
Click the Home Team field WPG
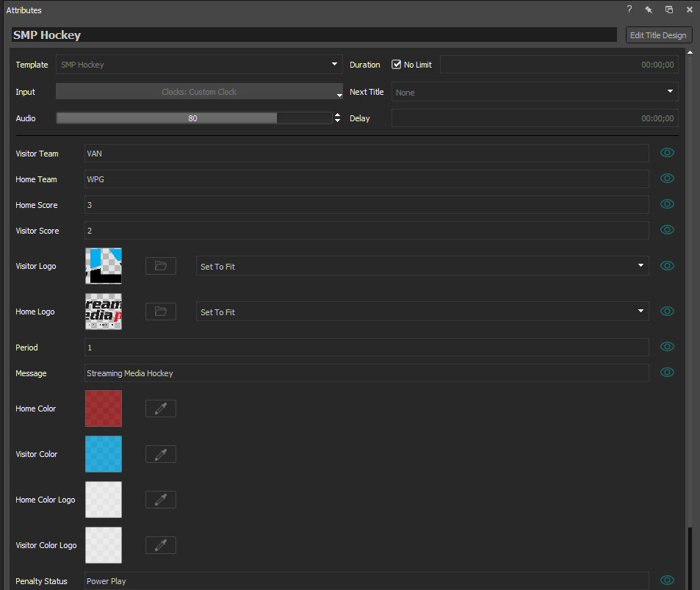[x=367, y=179]
